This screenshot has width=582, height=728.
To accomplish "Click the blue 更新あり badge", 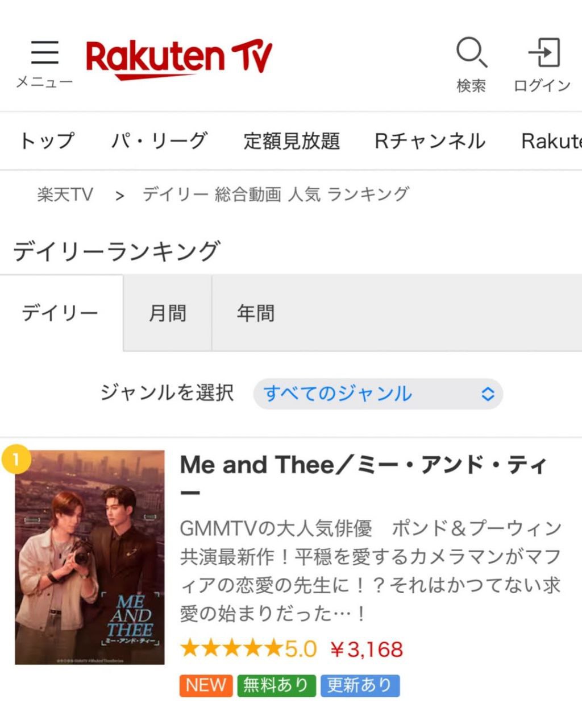I will tap(360, 685).
